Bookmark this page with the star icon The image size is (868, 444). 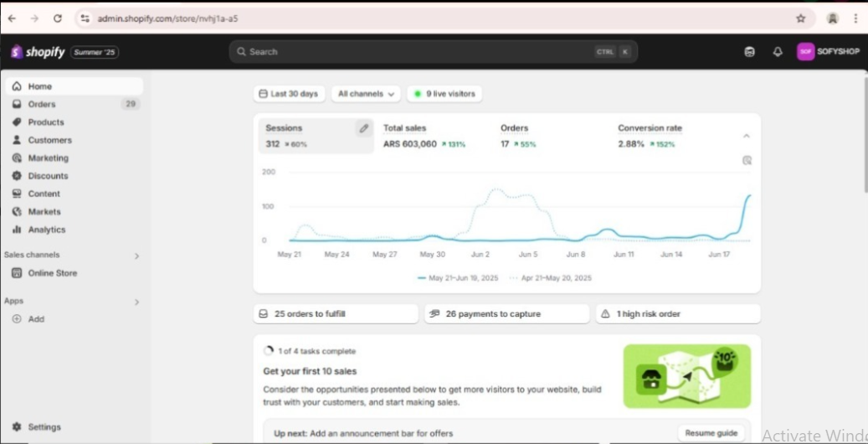coord(800,18)
